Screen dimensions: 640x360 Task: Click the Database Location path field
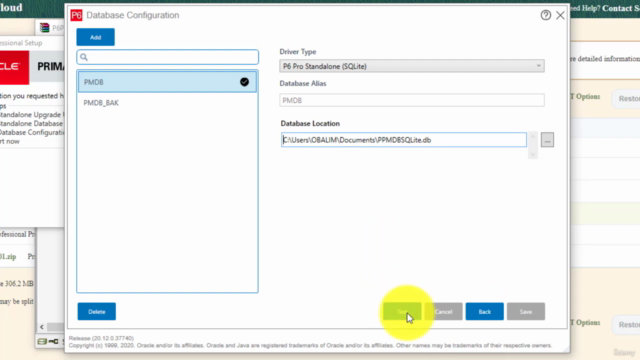404,140
